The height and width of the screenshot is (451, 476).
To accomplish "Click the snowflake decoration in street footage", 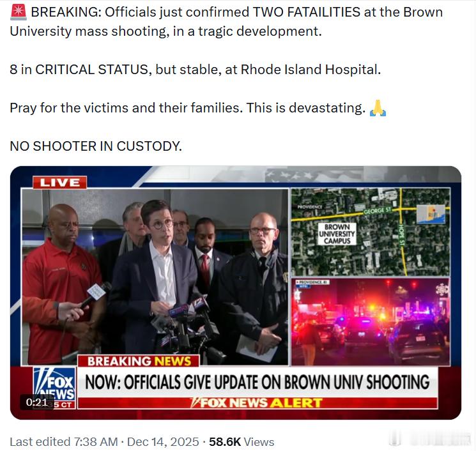I will click(x=442, y=289).
